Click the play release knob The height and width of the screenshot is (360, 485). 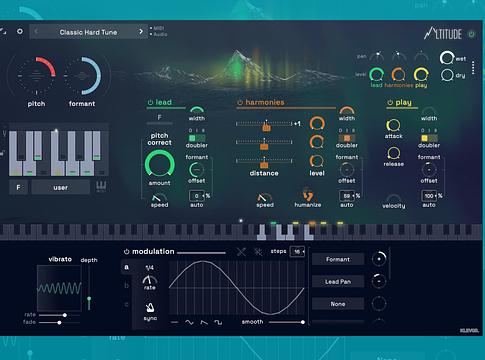(393, 153)
